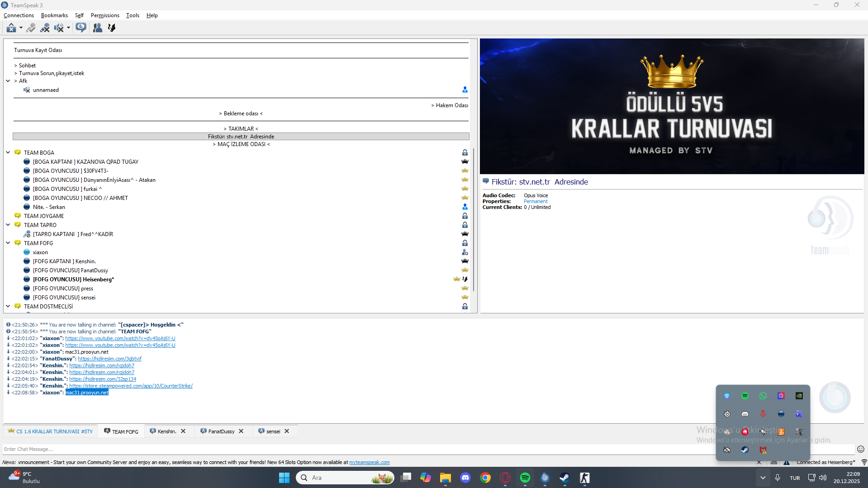The height and width of the screenshot is (488, 868).
Task: Select the Hakem Odası channel
Action: [450, 105]
